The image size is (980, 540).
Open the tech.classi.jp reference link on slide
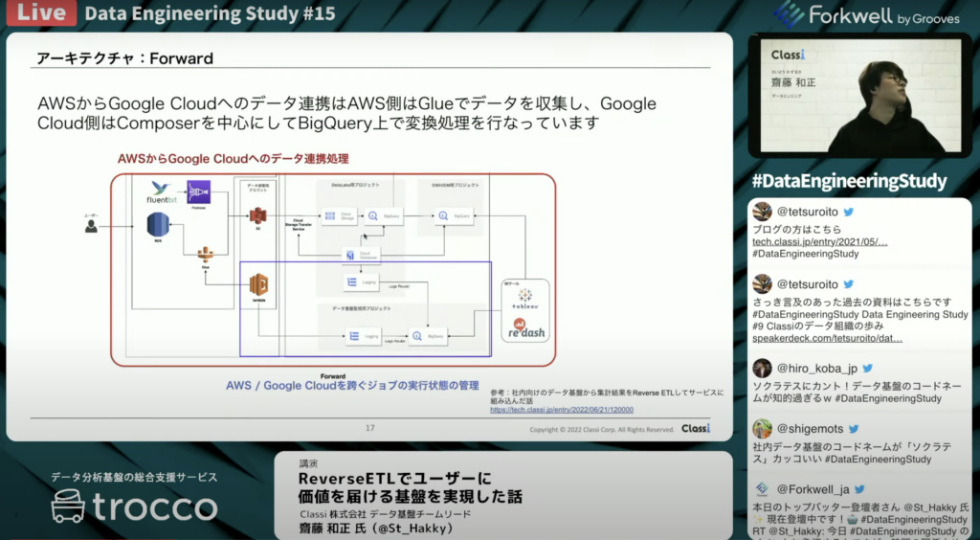[x=561, y=409]
